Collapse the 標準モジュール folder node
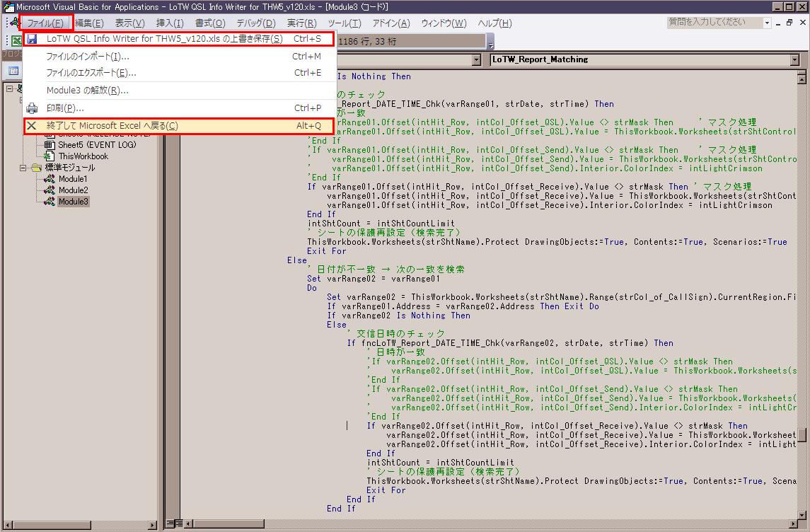Viewport: 810px width, 532px height. [x=23, y=168]
